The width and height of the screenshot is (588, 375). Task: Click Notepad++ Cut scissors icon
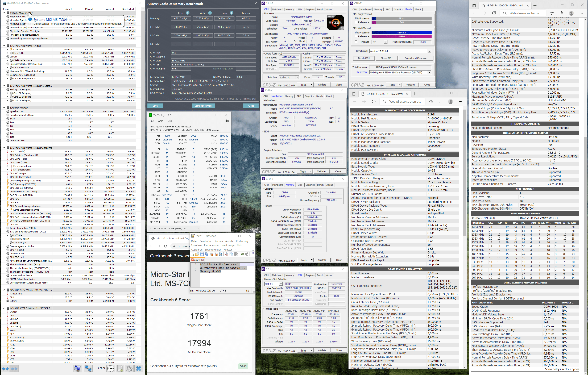point(227,254)
